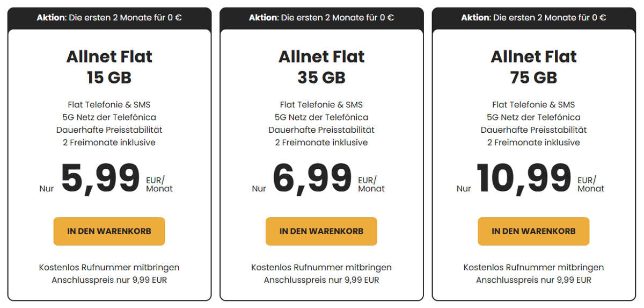The width and height of the screenshot is (644, 308).
Task: Click 'Anschlusspreis nur 9,99 EUR' in 75 GB card
Action: point(534,280)
